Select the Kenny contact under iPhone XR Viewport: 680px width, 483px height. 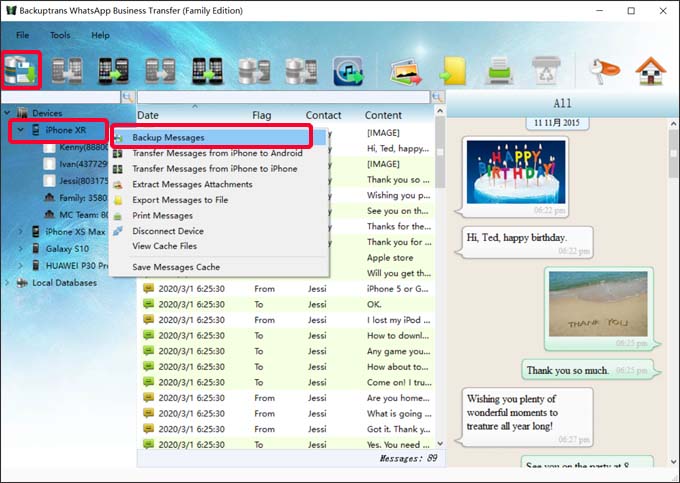pos(84,147)
